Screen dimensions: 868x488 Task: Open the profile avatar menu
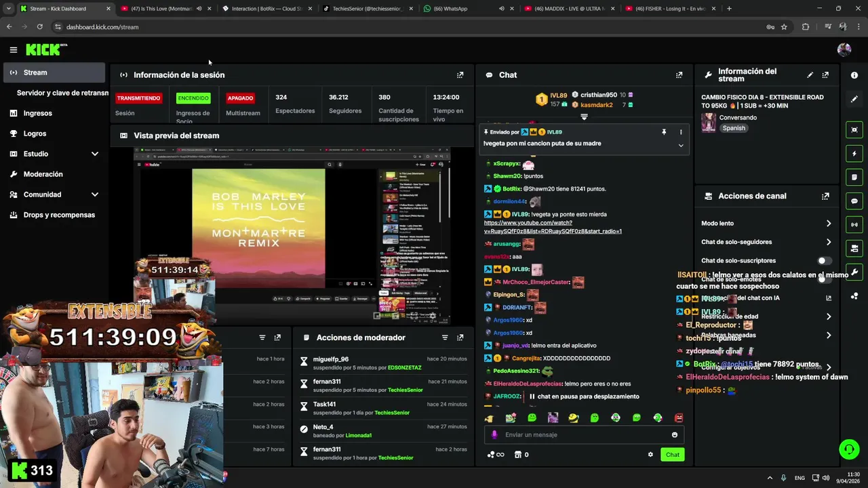(x=844, y=49)
